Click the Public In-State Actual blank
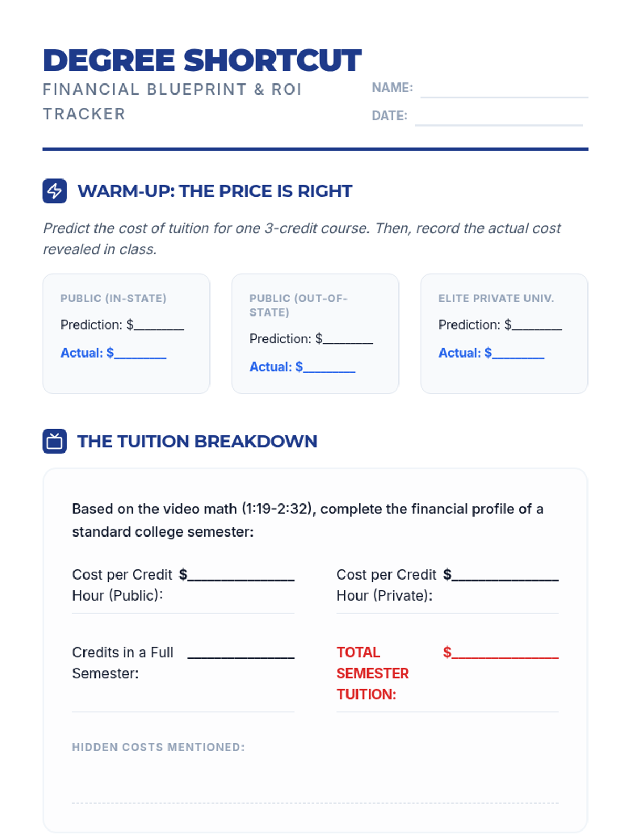This screenshot has height=840, width=630. pyautogui.click(x=141, y=353)
